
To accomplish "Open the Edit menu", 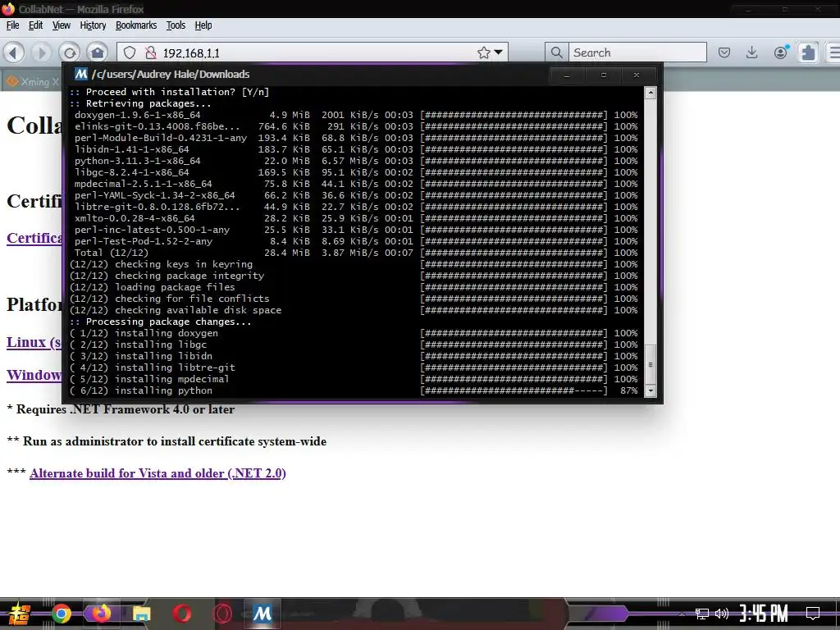I will click(x=35, y=25).
